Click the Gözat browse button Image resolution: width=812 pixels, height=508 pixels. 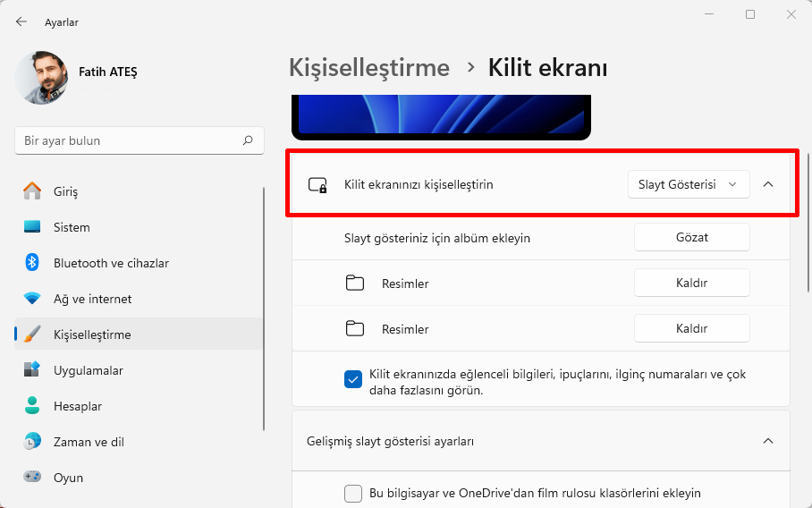[x=692, y=237]
